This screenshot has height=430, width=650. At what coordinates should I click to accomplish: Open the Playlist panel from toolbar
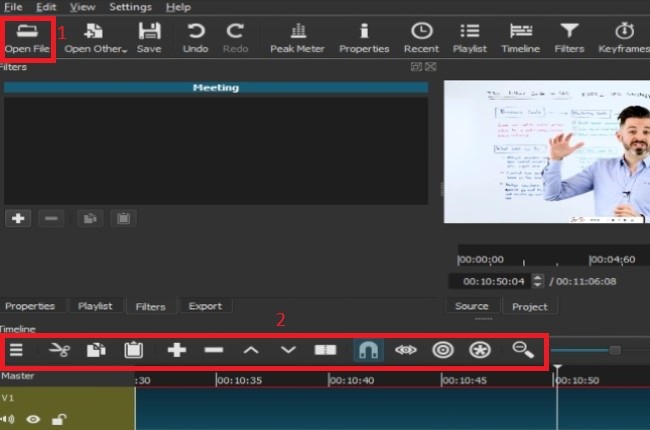pyautogui.click(x=470, y=38)
